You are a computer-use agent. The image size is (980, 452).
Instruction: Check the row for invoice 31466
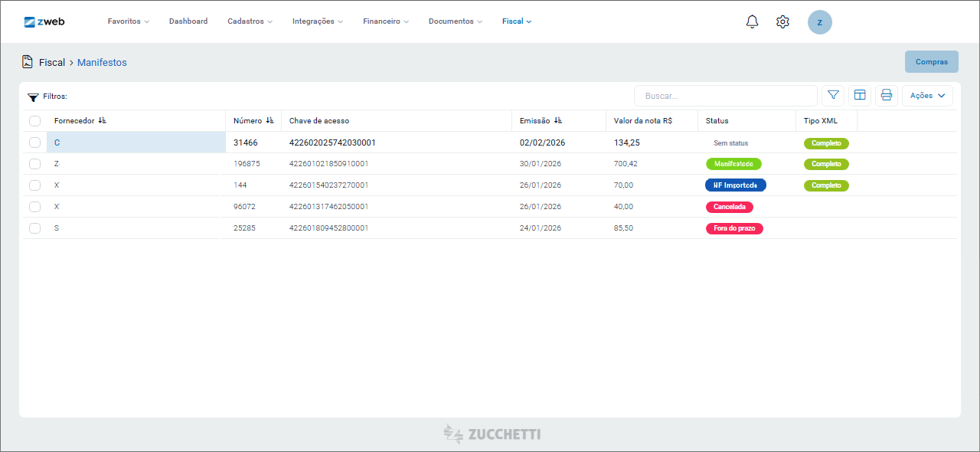[34, 142]
